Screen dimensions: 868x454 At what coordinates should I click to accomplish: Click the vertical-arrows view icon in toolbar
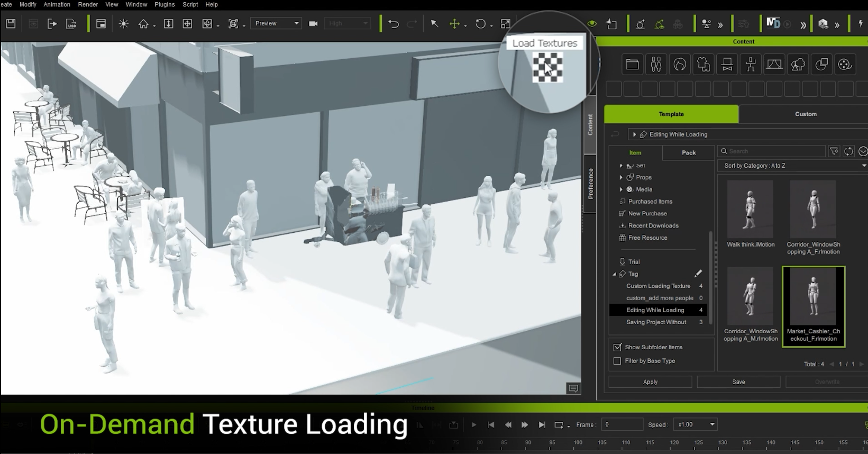[168, 23]
